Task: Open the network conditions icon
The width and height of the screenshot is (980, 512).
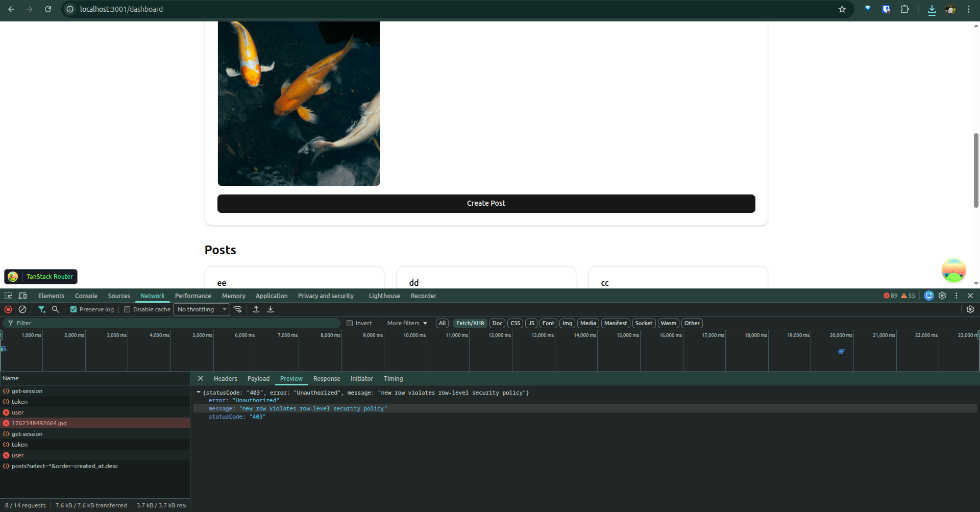Action: tap(238, 309)
